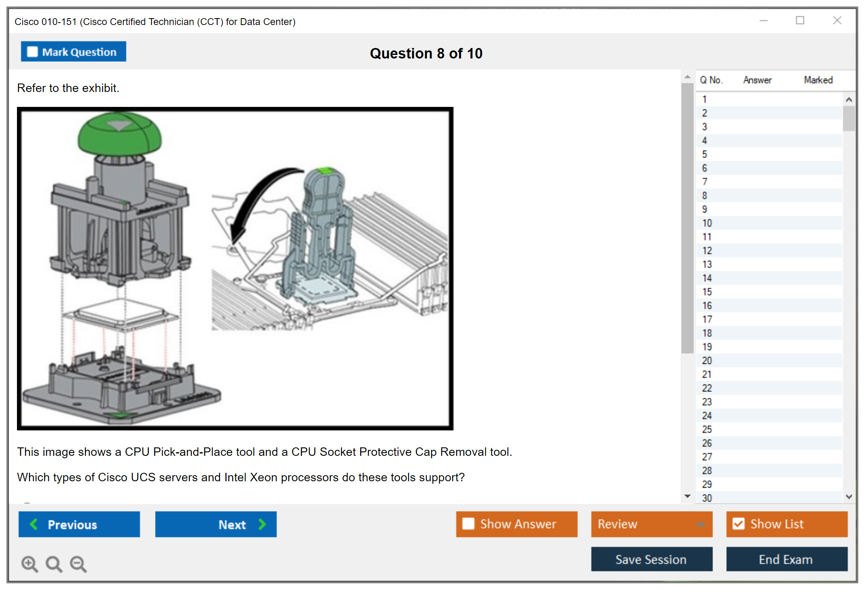Click the reset zoom magnifier icon

[54, 564]
